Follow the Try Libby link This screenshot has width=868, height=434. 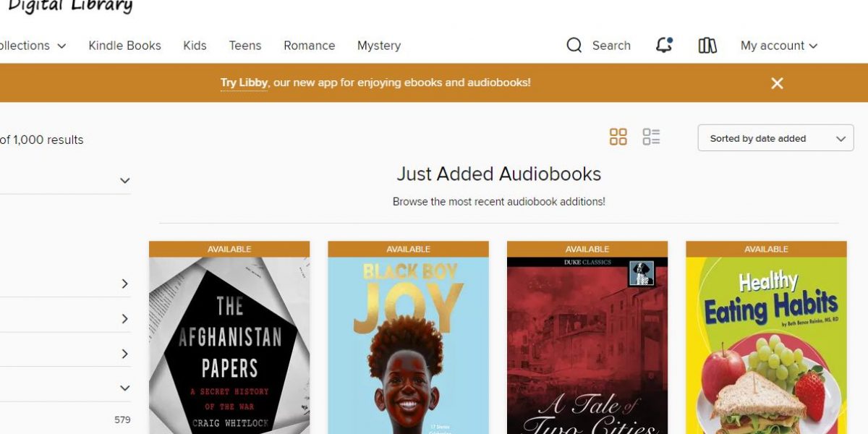(244, 82)
